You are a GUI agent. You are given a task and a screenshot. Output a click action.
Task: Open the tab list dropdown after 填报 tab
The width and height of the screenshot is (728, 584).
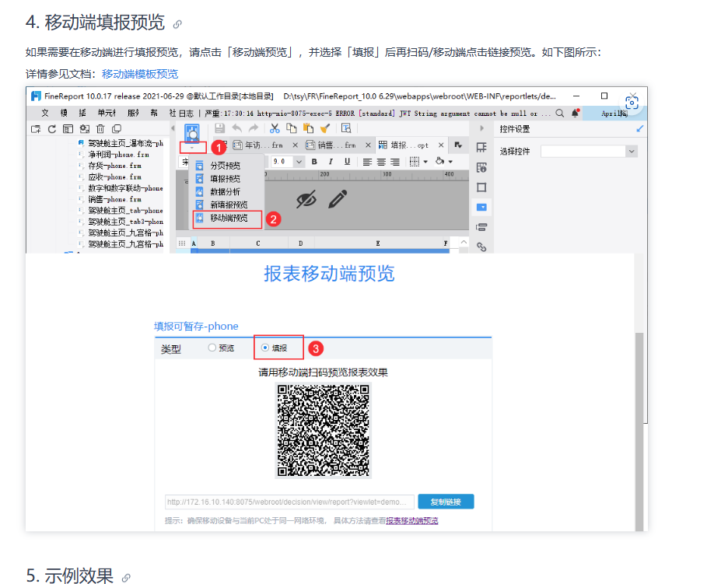pos(458,145)
